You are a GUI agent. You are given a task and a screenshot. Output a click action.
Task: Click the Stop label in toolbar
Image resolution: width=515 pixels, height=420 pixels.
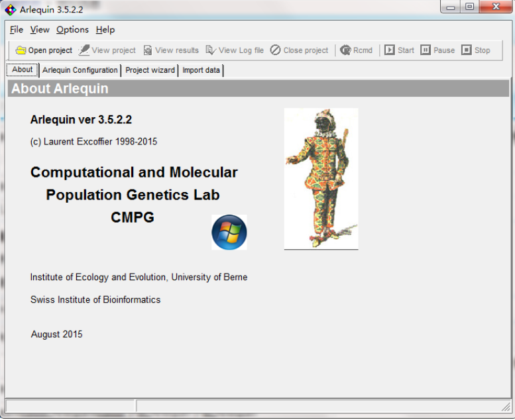[x=482, y=50]
